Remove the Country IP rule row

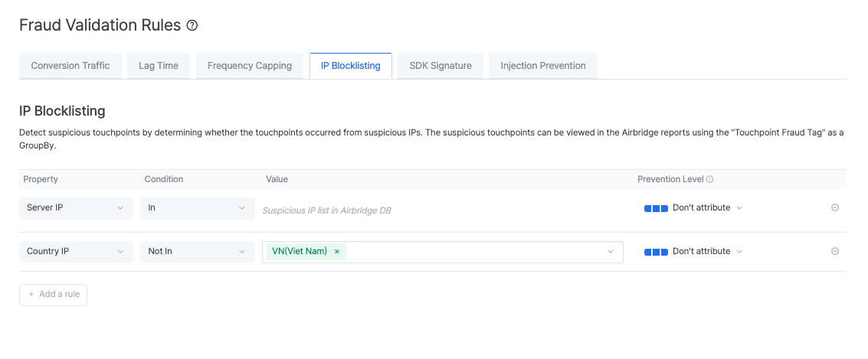[835, 251]
